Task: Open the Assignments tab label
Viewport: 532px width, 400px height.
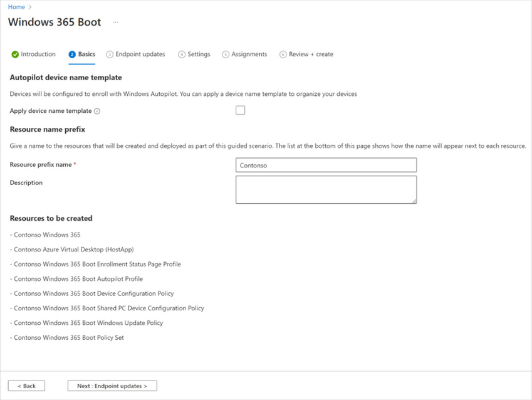Action: 249,55
